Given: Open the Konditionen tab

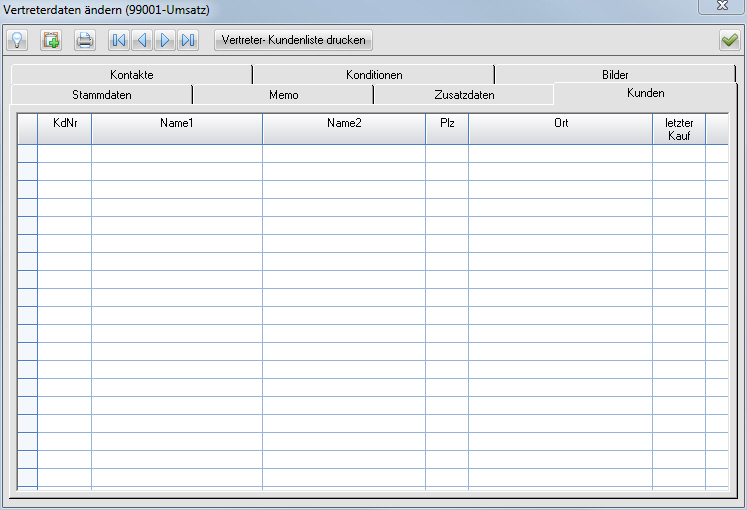Looking at the screenshot, I should (374, 75).
